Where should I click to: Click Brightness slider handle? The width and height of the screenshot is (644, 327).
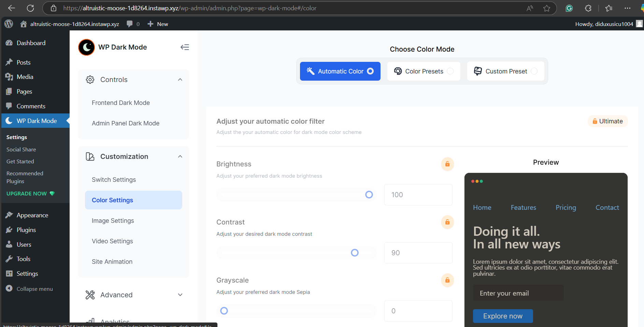(369, 195)
